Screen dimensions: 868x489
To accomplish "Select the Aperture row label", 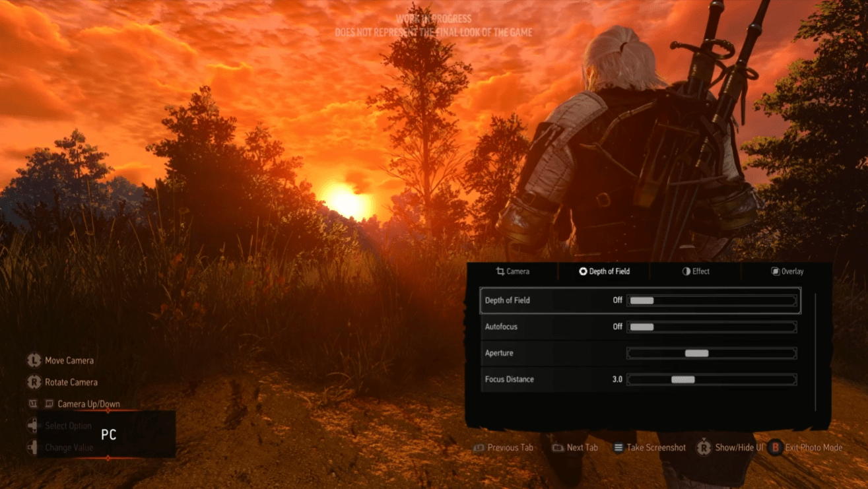I will point(499,353).
